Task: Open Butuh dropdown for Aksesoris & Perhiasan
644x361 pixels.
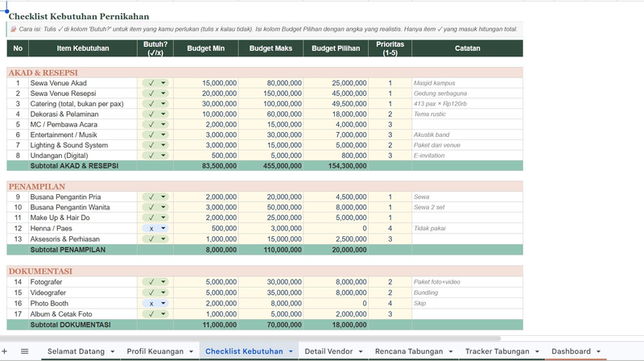Action: click(163, 239)
